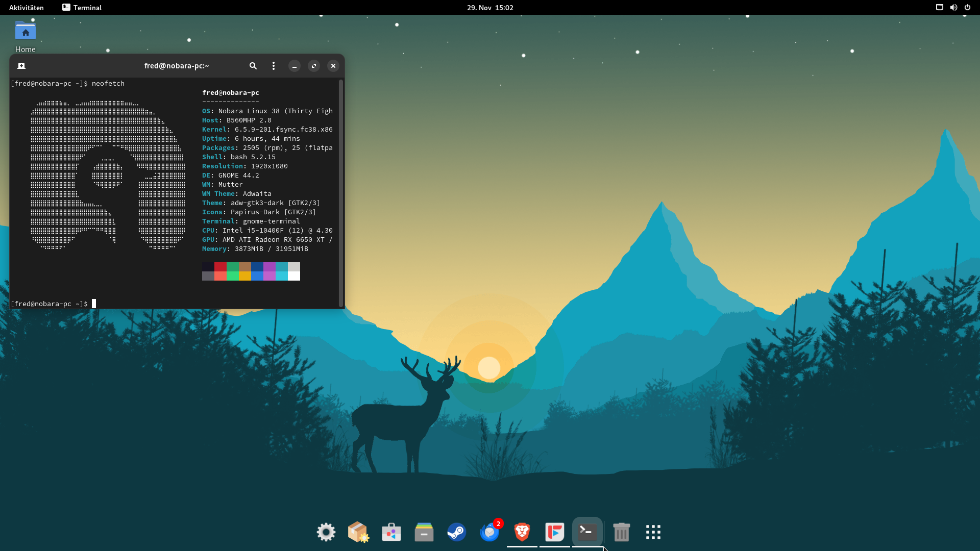Launch Steam from the dock
The image size is (980, 551).
[x=456, y=532]
